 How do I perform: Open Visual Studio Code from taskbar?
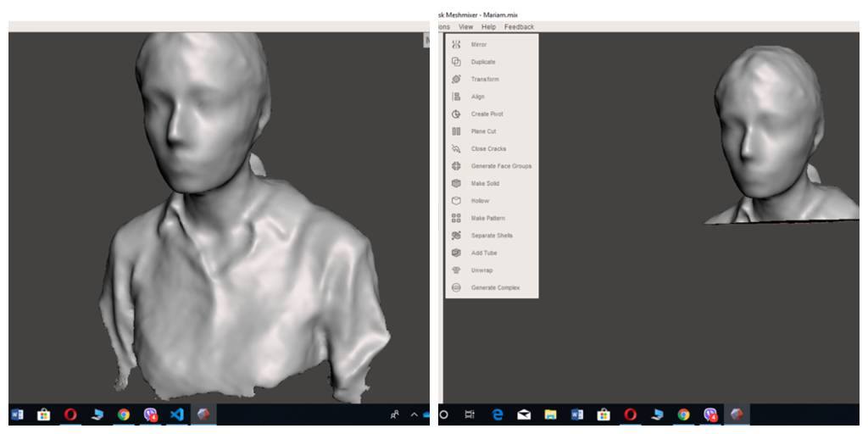tap(176, 415)
